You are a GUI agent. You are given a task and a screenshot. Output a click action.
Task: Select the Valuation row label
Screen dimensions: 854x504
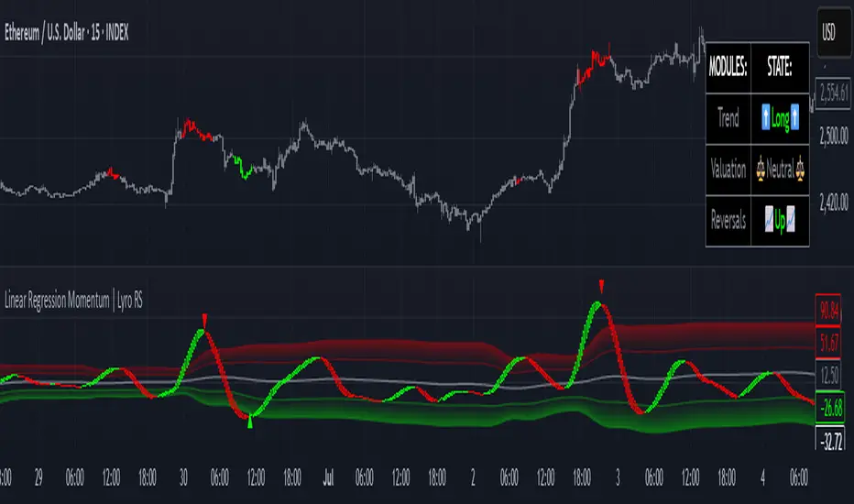pyautogui.click(x=728, y=170)
